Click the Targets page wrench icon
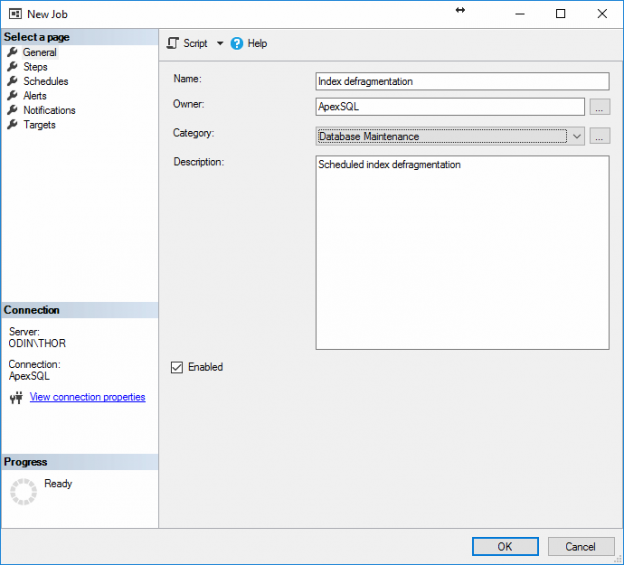Viewport: 624px width, 565px height. point(12,125)
